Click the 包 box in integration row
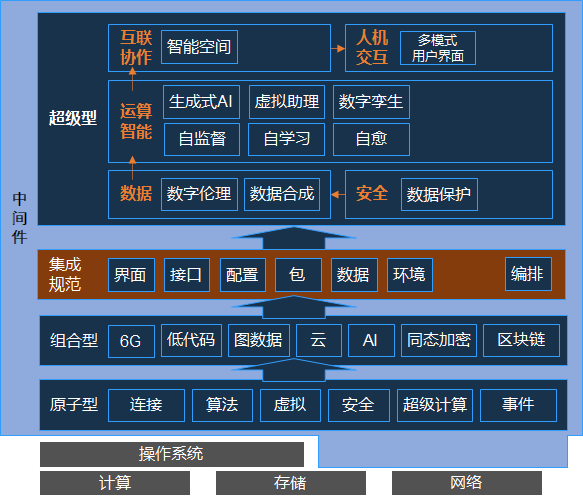Image resolution: width=583 pixels, height=502 pixels. pyautogui.click(x=298, y=275)
